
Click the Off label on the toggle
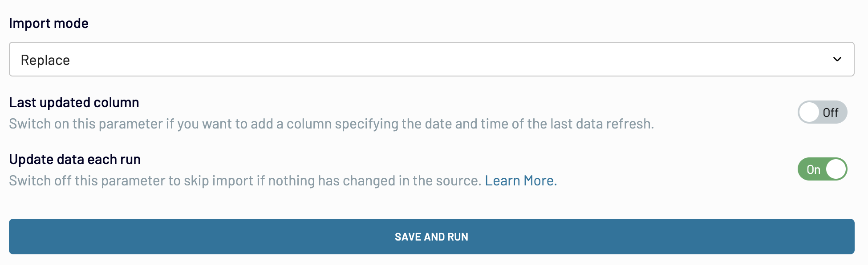click(830, 113)
